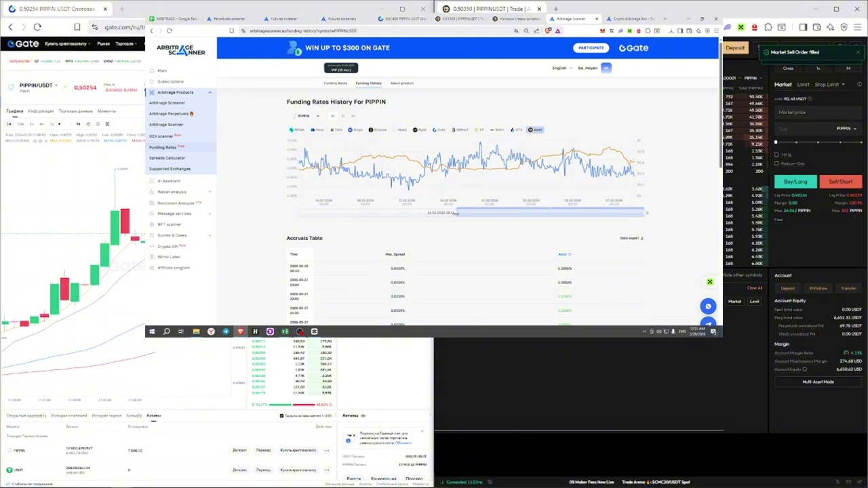Viewport: 868px width, 488px height.
Task: Expand the Guides & Cases sidebar item
Action: [x=210, y=235]
